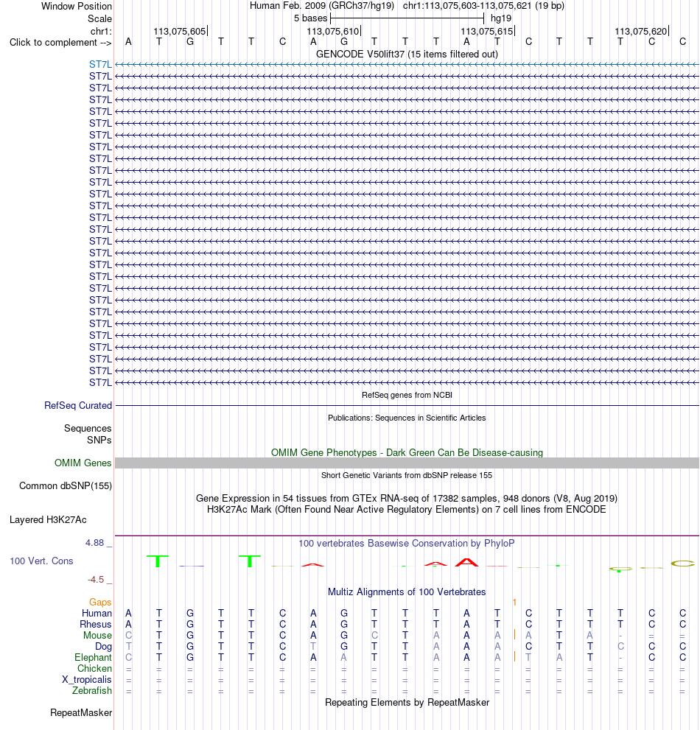Click the 113,075,610 ruler position label
The height and width of the screenshot is (730, 700).
(x=333, y=31)
